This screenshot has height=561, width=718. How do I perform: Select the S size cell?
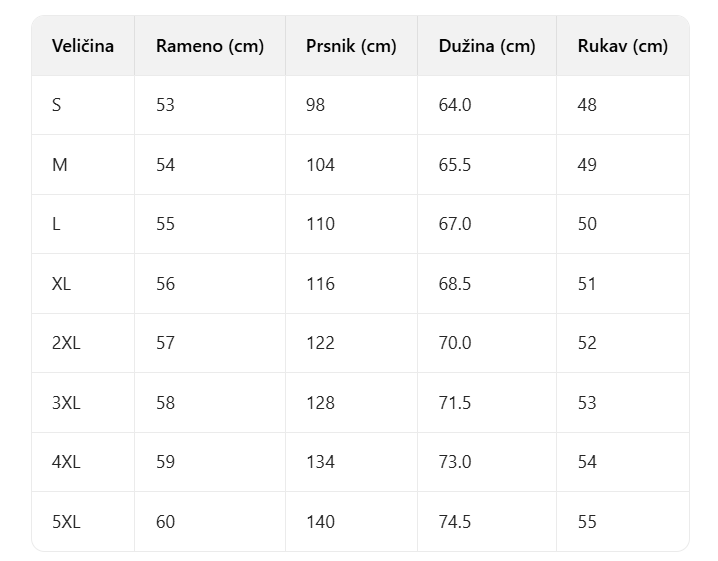coord(57,105)
